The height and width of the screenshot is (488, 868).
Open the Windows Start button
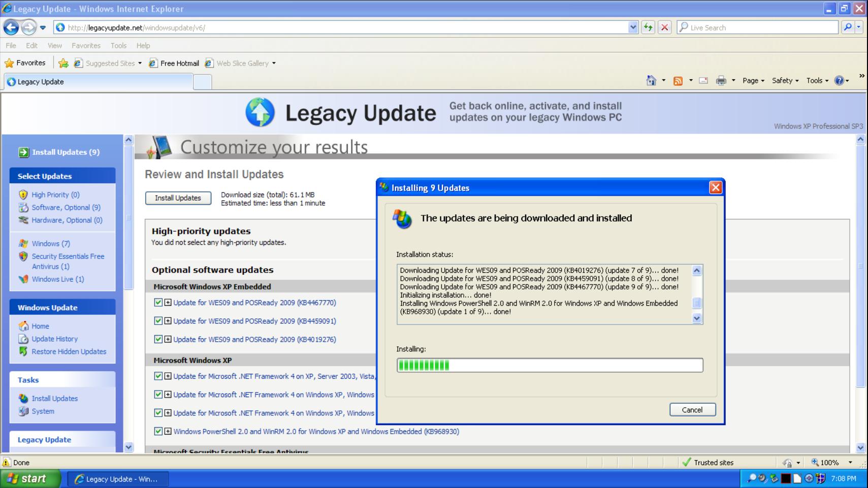pyautogui.click(x=30, y=478)
